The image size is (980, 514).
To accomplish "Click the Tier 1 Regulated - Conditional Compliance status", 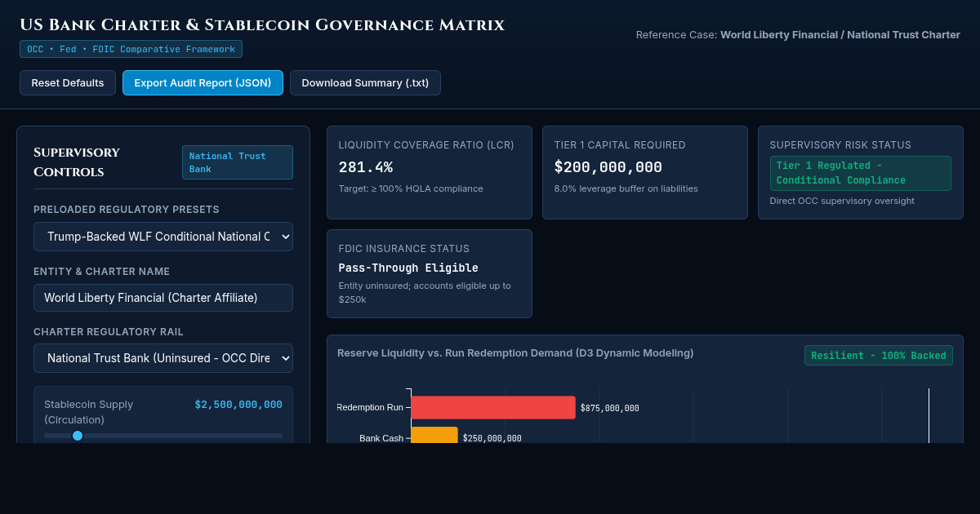I will (861, 173).
